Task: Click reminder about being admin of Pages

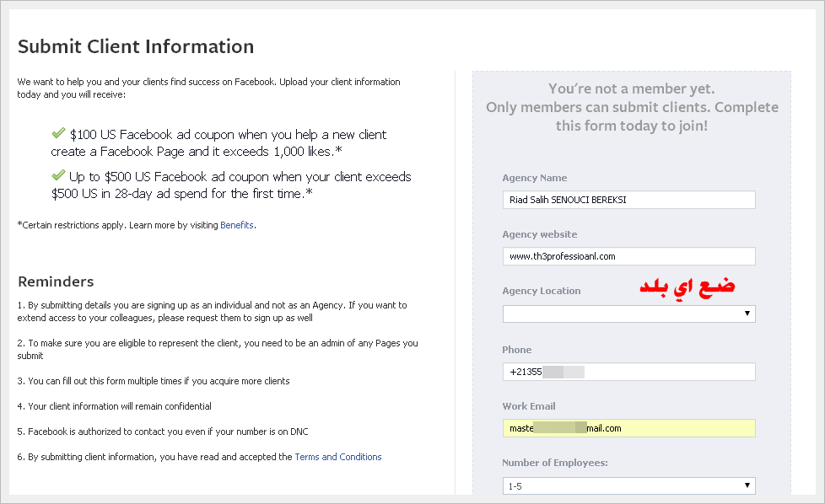Action: [218, 350]
